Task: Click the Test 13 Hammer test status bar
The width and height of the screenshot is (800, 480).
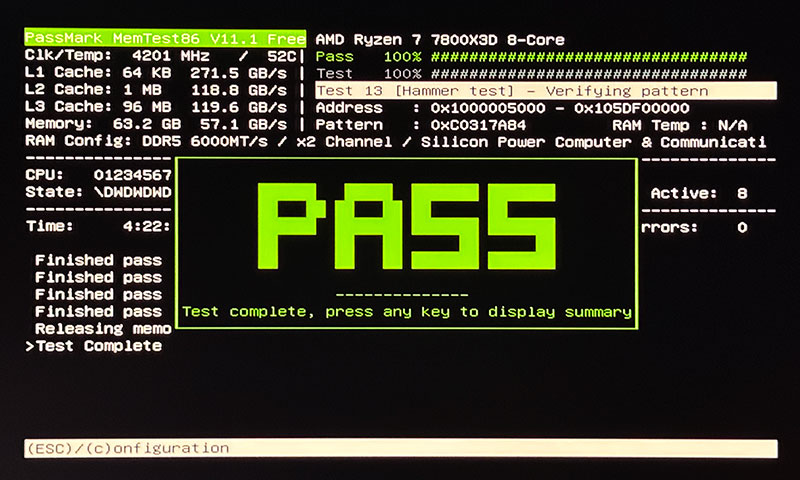Action: [x=546, y=91]
